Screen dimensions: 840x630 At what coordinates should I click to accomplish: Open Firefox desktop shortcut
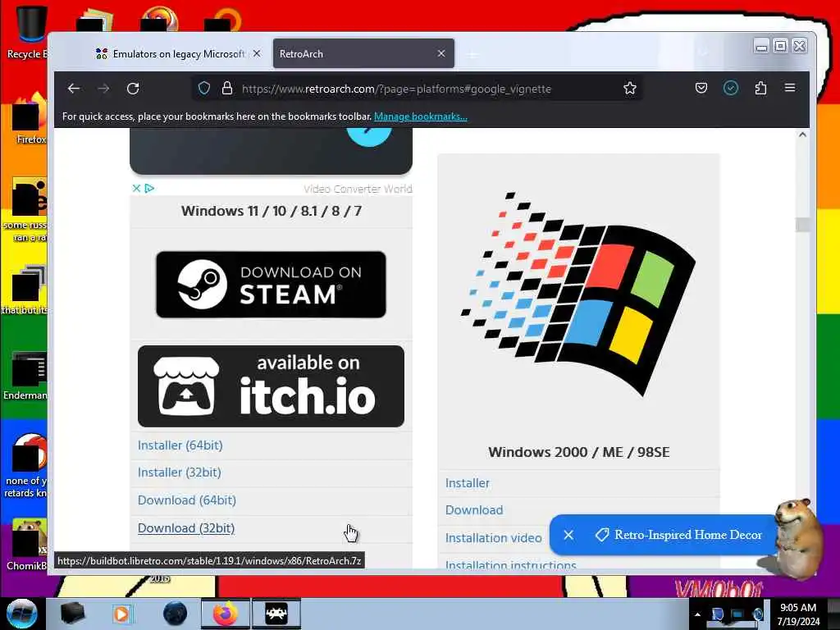pyautogui.click(x=30, y=119)
